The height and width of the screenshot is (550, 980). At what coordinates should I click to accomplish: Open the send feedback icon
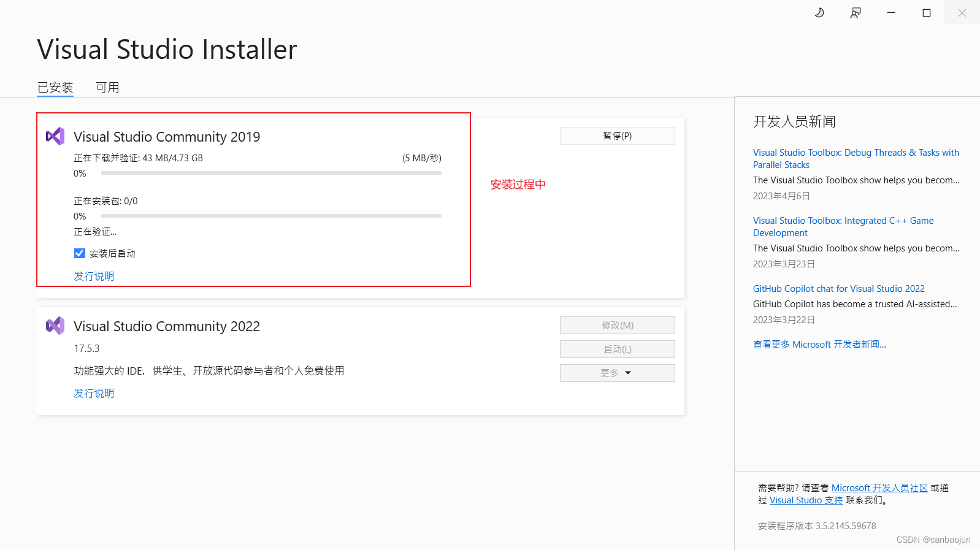point(856,12)
